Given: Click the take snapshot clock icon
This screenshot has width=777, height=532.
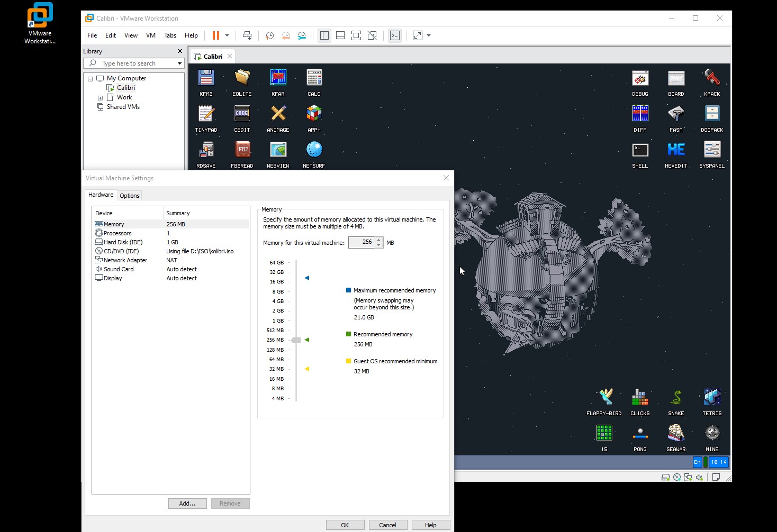Looking at the screenshot, I should click(269, 35).
